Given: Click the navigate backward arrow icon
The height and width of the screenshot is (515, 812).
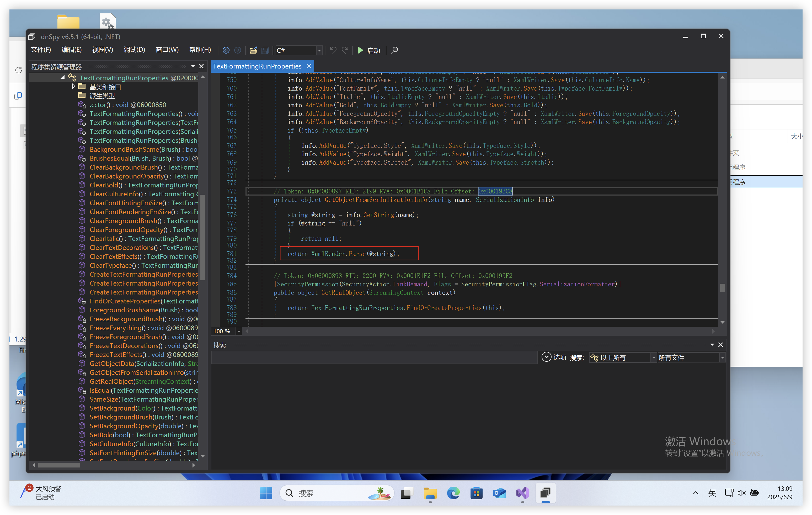Looking at the screenshot, I should 226,50.
